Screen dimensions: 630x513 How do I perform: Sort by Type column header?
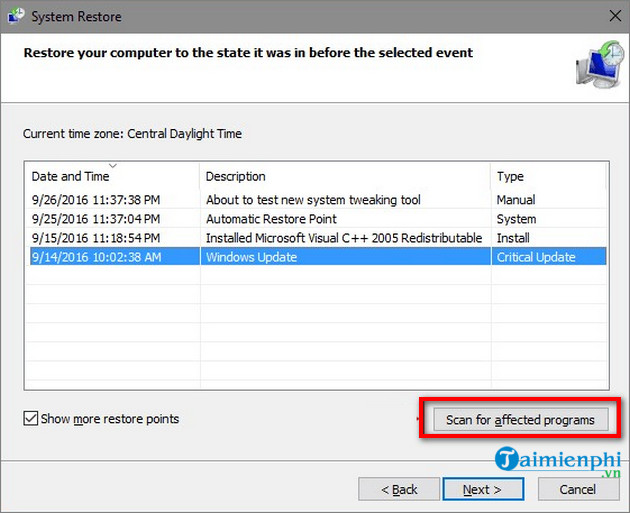click(x=548, y=176)
